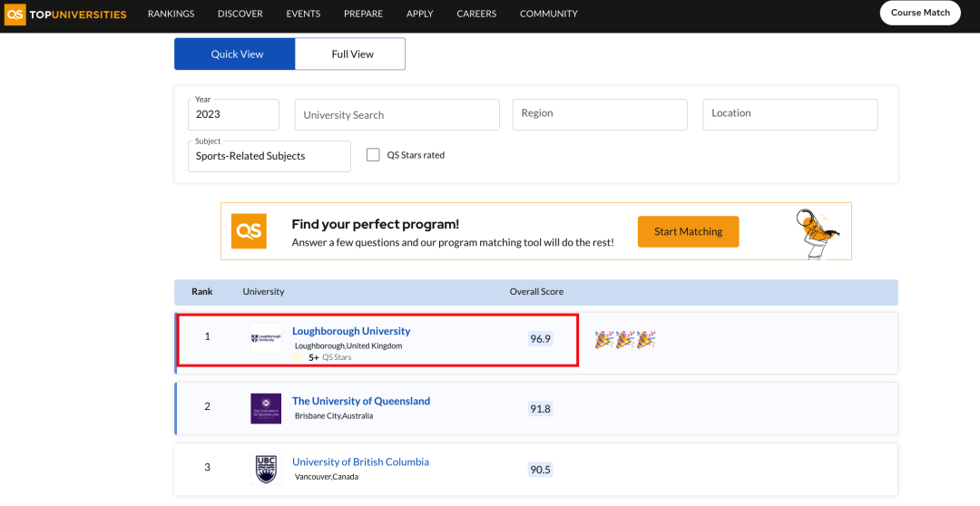This screenshot has height=506, width=980.
Task: Click the UBC crest logo
Action: [266, 469]
